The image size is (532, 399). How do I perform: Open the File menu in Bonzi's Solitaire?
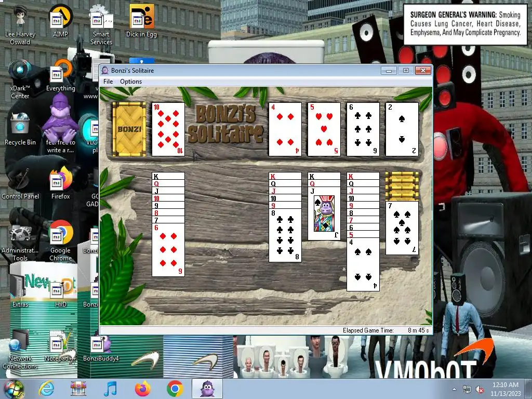click(108, 82)
